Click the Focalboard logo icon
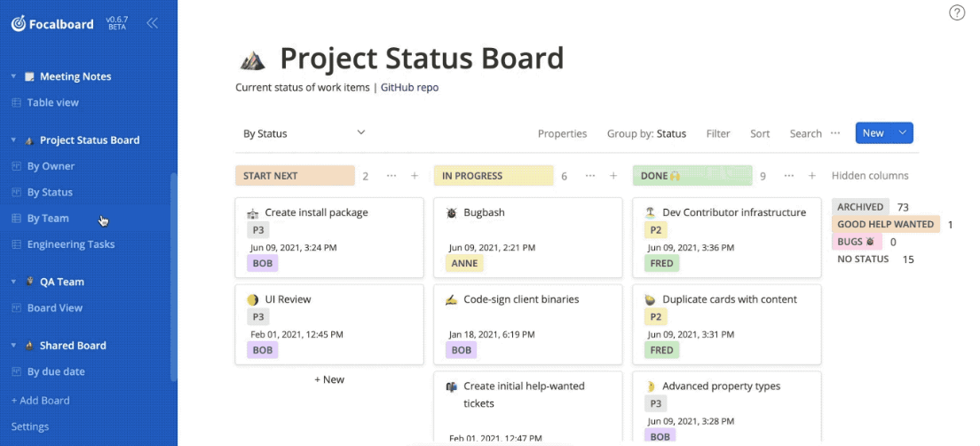This screenshot has height=446, width=980. coord(19,24)
